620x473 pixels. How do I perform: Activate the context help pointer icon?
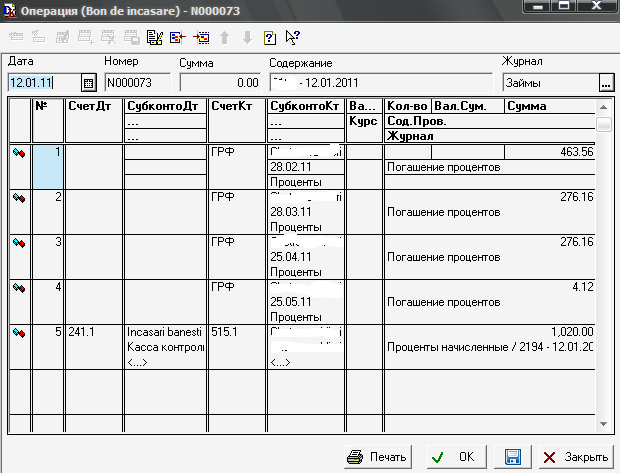[x=292, y=39]
